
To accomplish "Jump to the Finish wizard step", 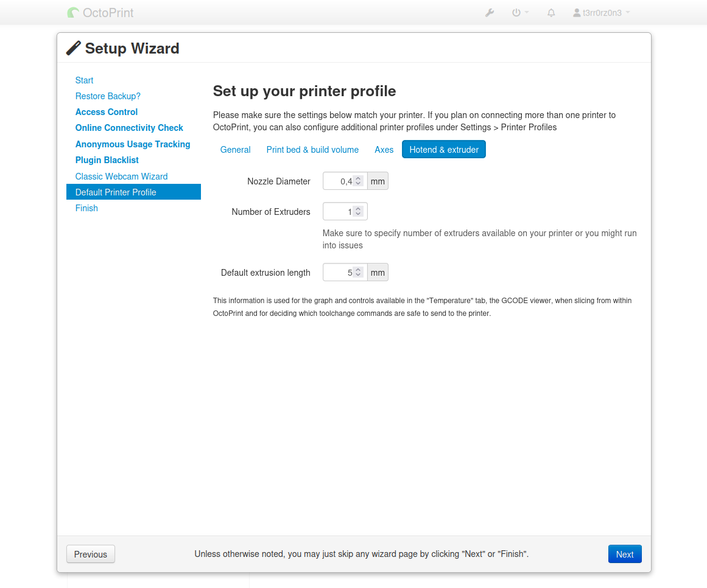I will point(86,208).
